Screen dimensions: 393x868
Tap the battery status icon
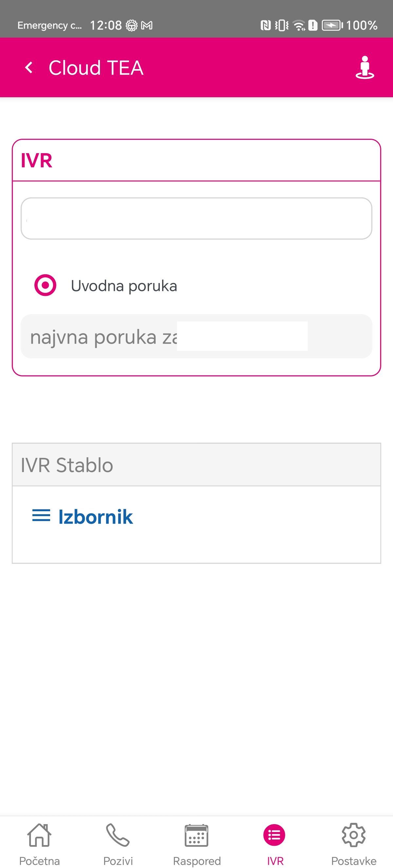coord(332,25)
